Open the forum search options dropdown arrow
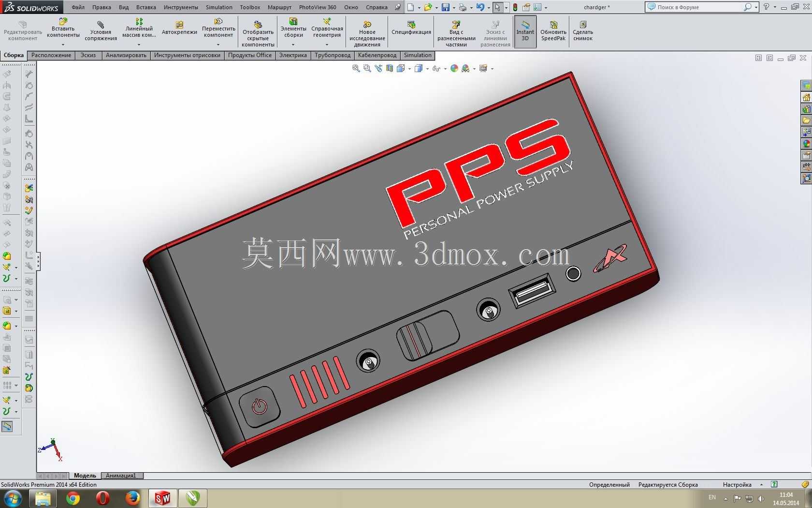 [756, 7]
